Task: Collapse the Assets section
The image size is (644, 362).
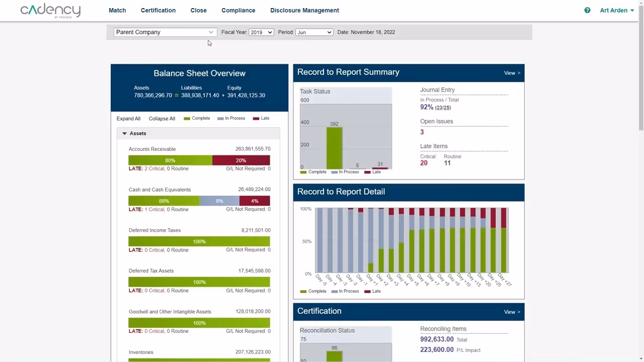Action: point(124,133)
